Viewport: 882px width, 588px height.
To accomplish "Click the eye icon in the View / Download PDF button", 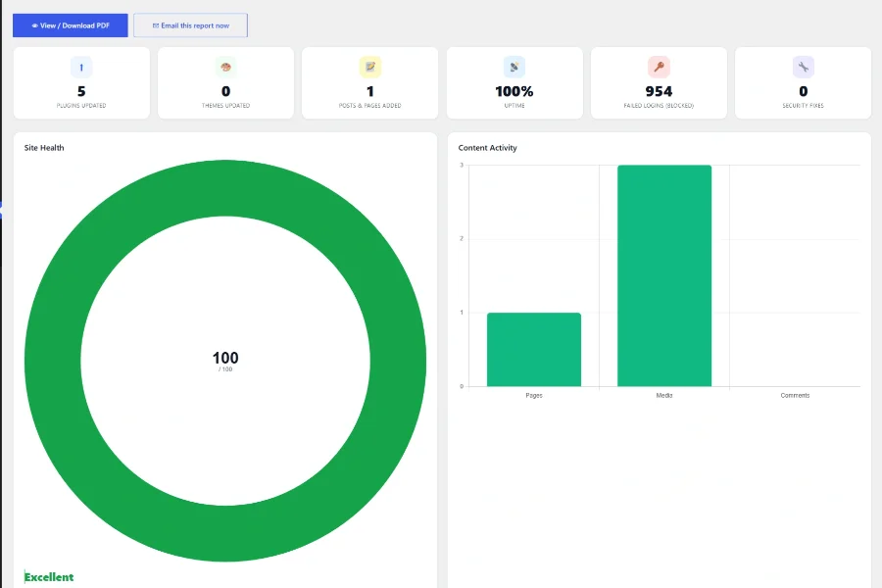I will [x=35, y=25].
